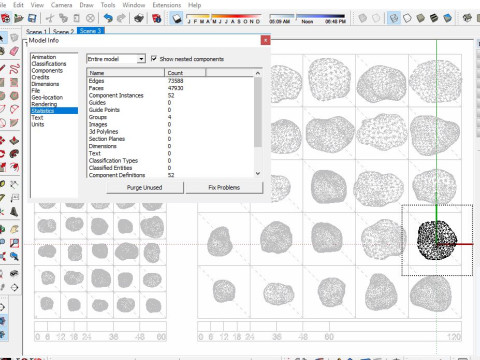Image resolution: width=480 pixels, height=360 pixels.
Task: Click the Erase circled-X toolbar icon
Action: pyautogui.click(x=90, y=18)
